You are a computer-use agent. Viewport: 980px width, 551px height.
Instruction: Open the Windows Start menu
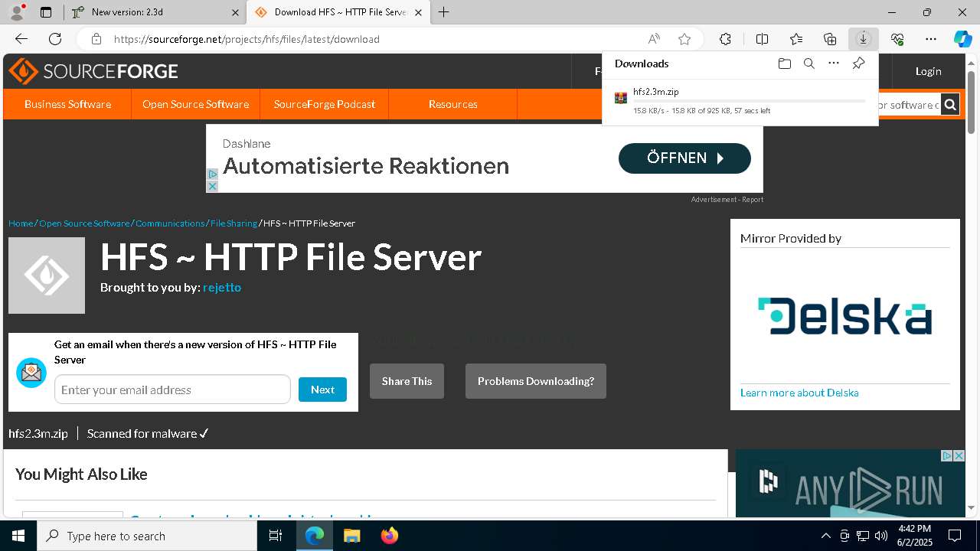point(18,536)
